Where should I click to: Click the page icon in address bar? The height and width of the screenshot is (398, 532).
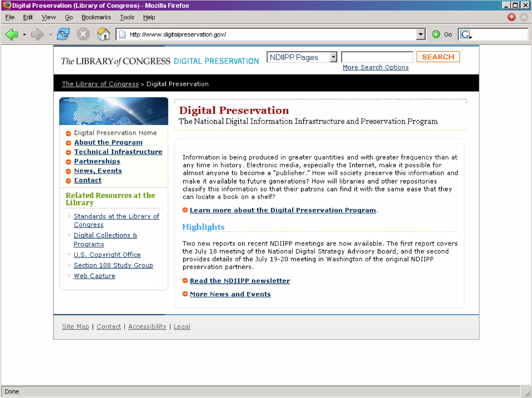123,35
